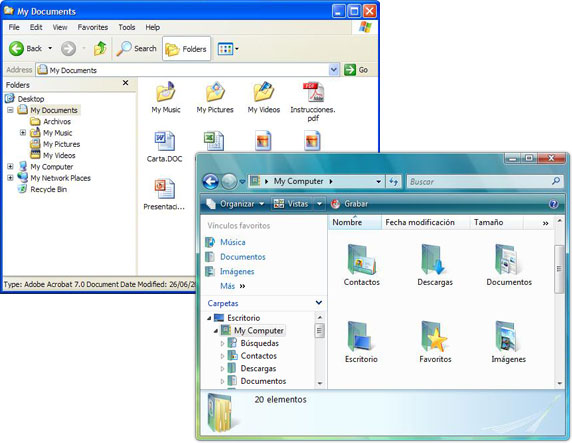Collapse the Carpetas section chevron

318,303
